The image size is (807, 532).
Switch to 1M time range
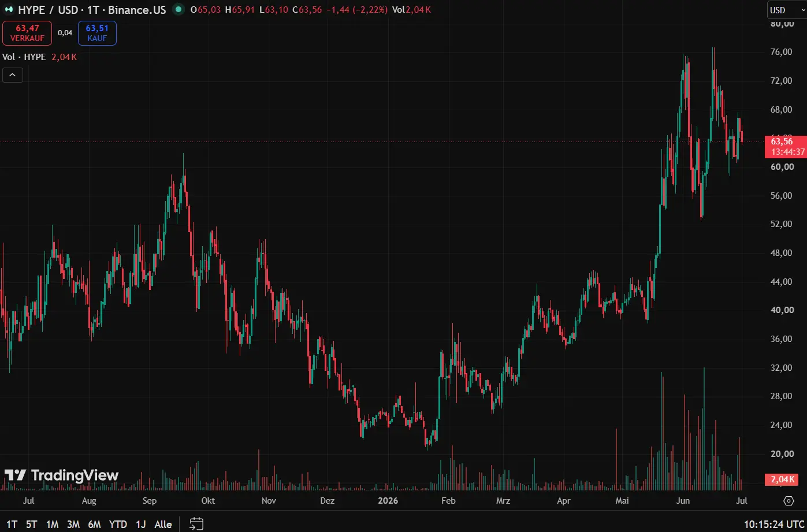click(52, 524)
